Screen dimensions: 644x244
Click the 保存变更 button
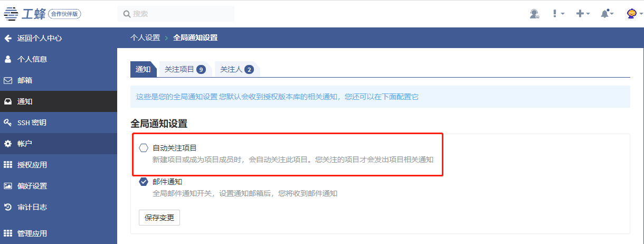click(159, 218)
